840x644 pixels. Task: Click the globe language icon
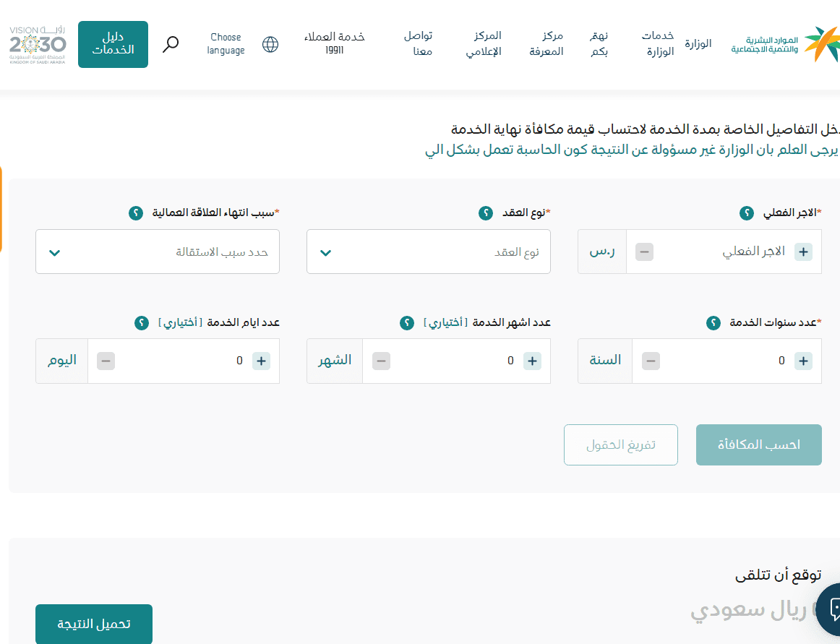[x=270, y=45]
